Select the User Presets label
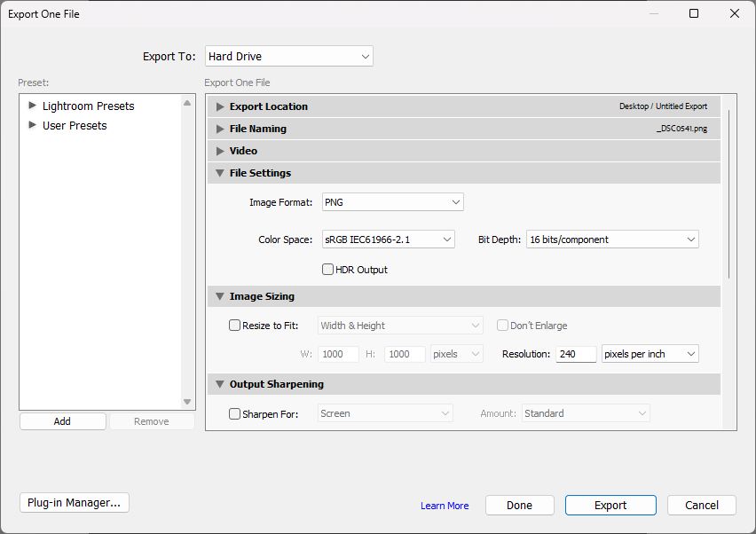 pyautogui.click(x=75, y=126)
